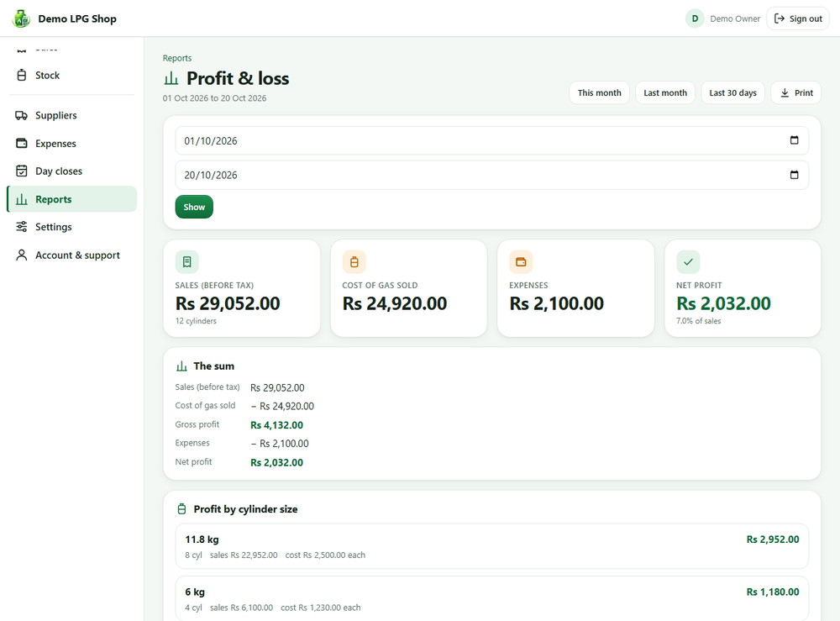The width and height of the screenshot is (840, 621).
Task: Click the receipt icon on Sales card
Action: 187,262
